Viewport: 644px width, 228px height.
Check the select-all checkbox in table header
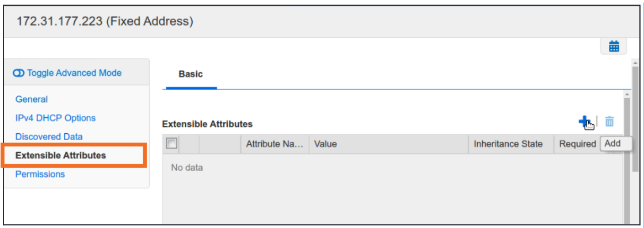point(172,144)
